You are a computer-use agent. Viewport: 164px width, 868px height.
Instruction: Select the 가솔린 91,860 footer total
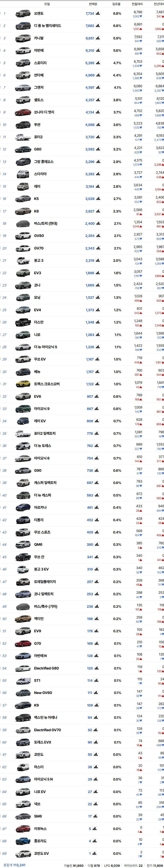(74, 865)
